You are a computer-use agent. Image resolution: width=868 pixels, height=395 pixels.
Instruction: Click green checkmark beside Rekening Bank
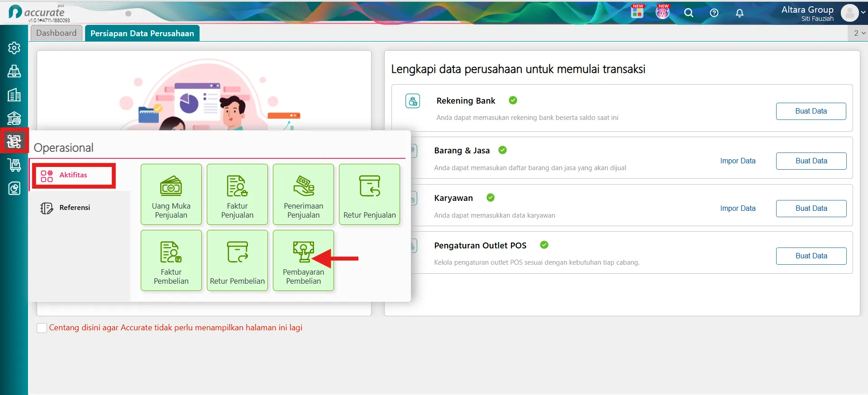(513, 100)
